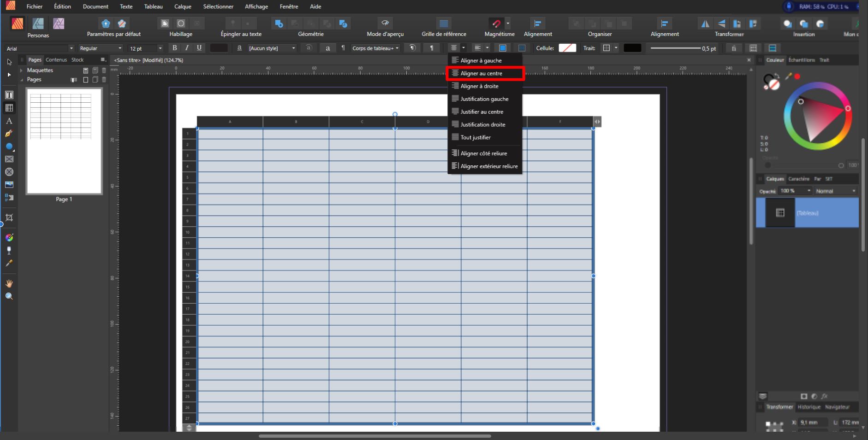Open the Magnétisme options dropdown arrow
Image resolution: width=868 pixels, height=440 pixels.
[x=508, y=23]
